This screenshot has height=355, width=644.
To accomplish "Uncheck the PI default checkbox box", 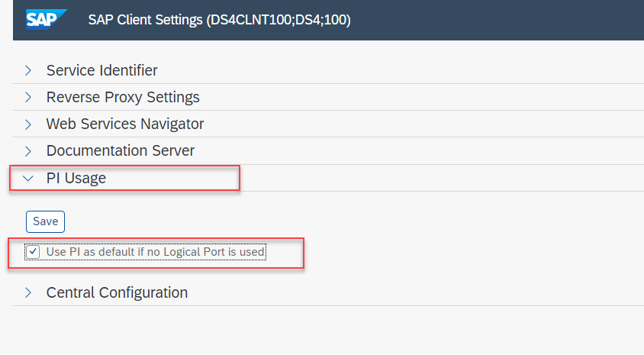I will (x=33, y=252).
